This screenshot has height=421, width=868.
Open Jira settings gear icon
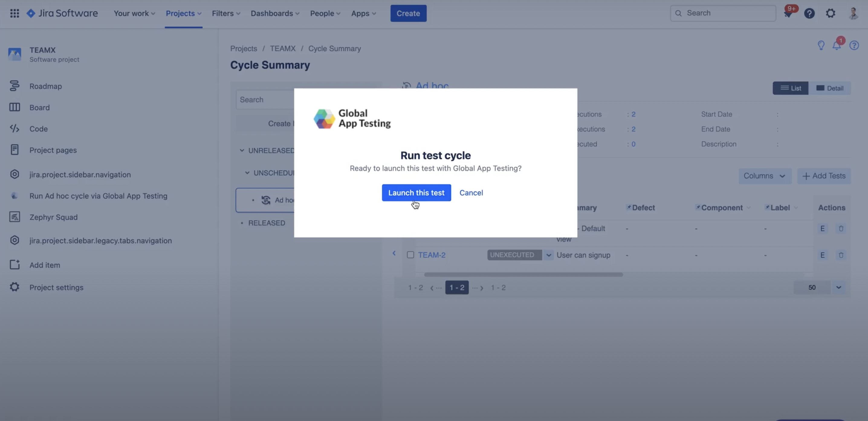pyautogui.click(x=831, y=13)
